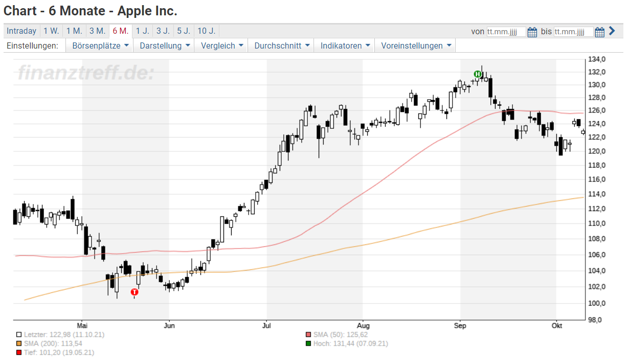
Task: Open the Indikatoren dropdown menu
Action: point(344,45)
